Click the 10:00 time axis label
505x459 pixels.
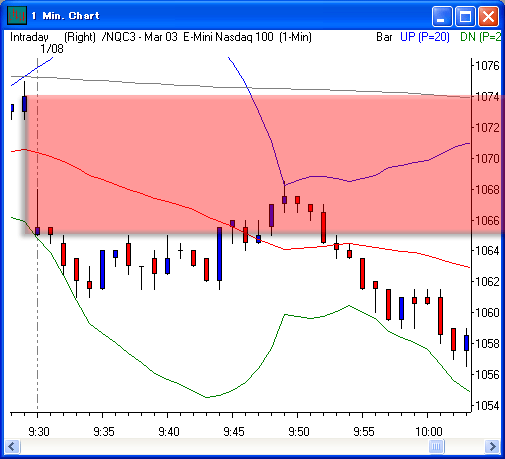pyautogui.click(x=429, y=432)
